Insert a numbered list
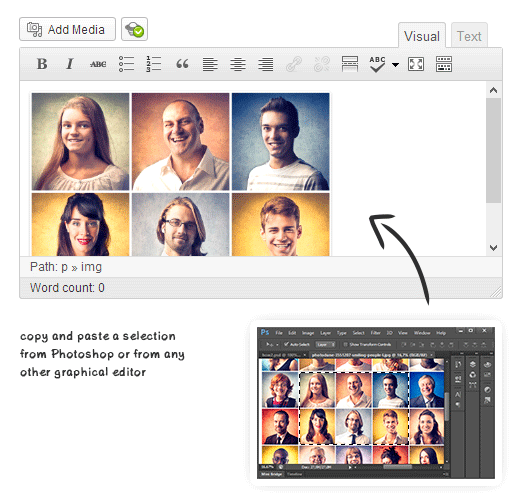The image size is (530, 500). 153,64
